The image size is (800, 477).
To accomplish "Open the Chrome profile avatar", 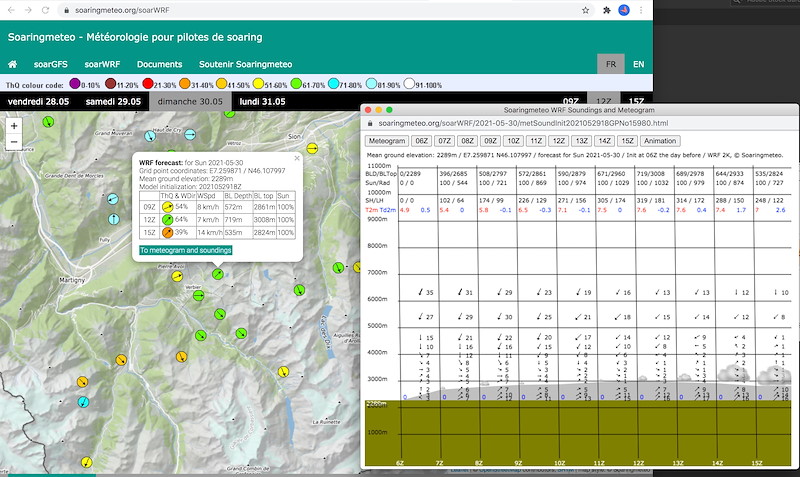I will pyautogui.click(x=623, y=10).
